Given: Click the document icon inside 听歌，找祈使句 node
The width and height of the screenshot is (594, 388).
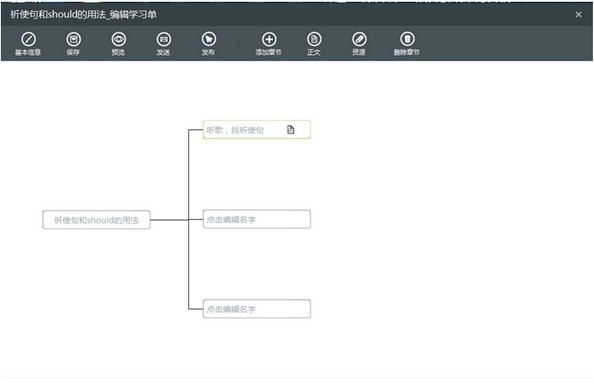Looking at the screenshot, I should [291, 130].
